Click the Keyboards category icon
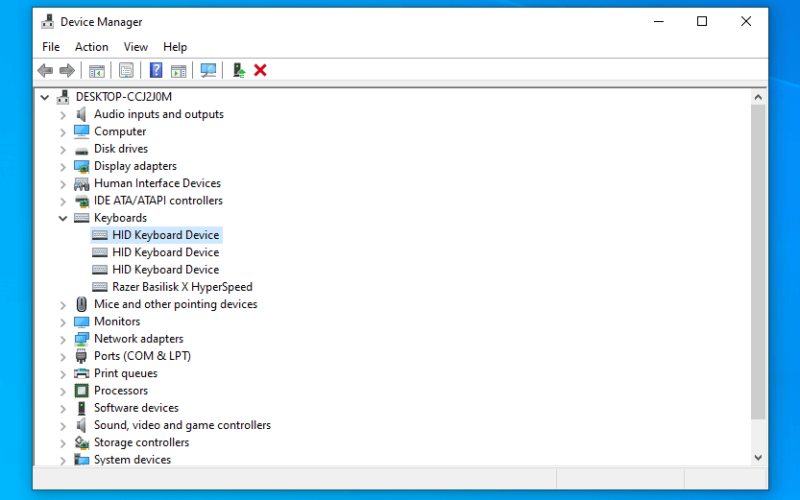This screenshot has width=800, height=500. pos(81,218)
